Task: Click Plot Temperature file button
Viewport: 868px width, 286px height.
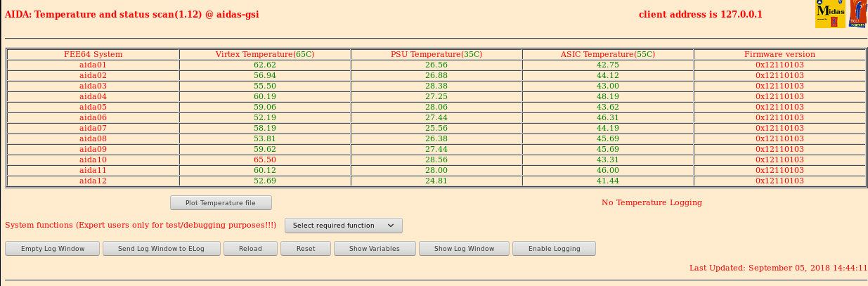Action: pyautogui.click(x=221, y=202)
